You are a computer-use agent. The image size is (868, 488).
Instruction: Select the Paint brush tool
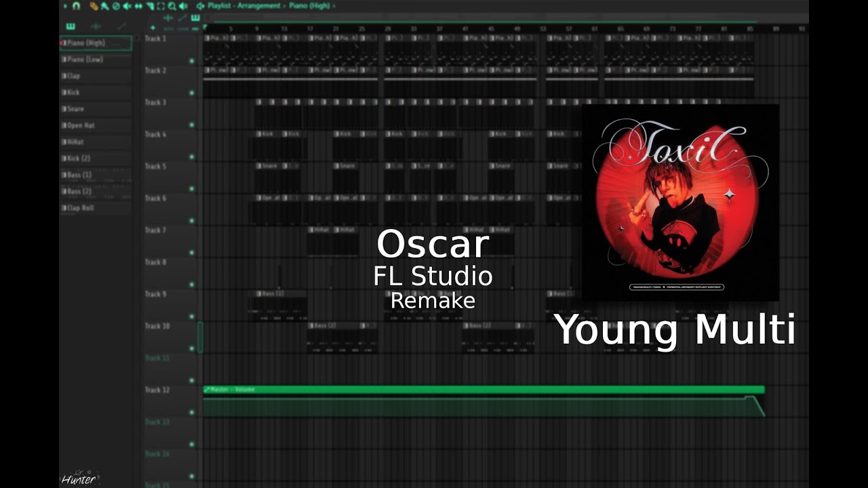(105, 6)
